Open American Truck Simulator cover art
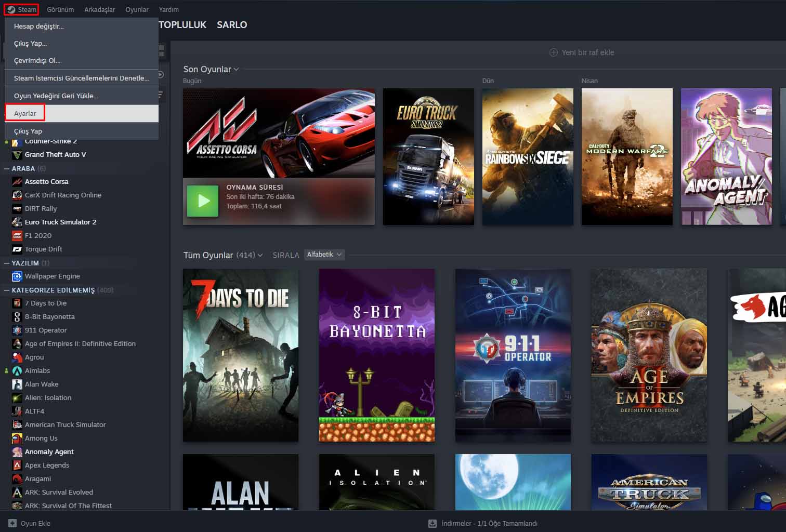Viewport: 786px width, 532px height. (649, 482)
